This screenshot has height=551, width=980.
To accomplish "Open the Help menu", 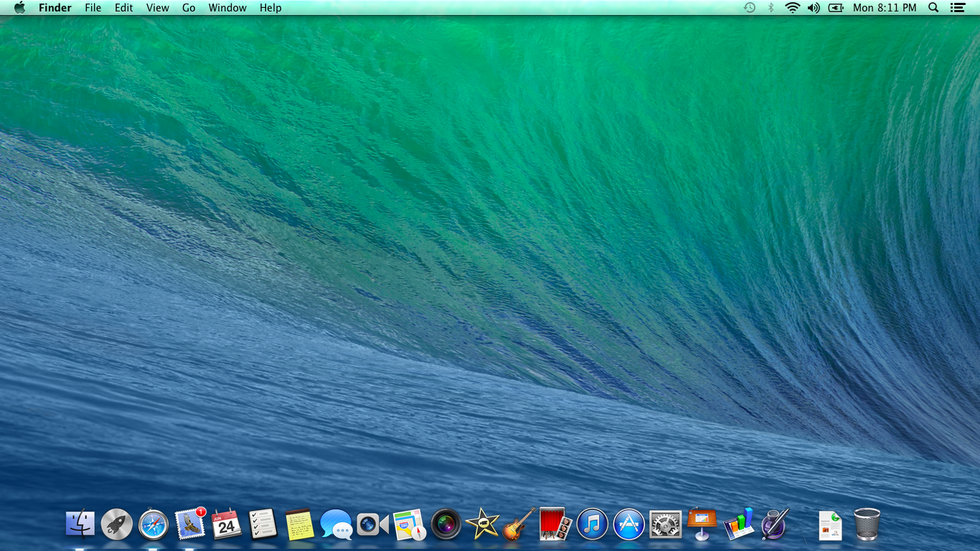I will [270, 8].
